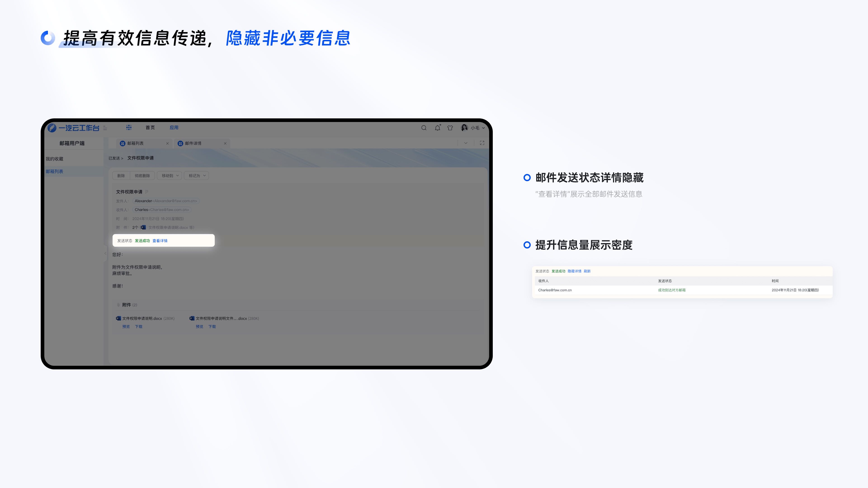Screen dimensions: 868x488
Task: Click the fullscreen expand icon
Action: pos(482,143)
